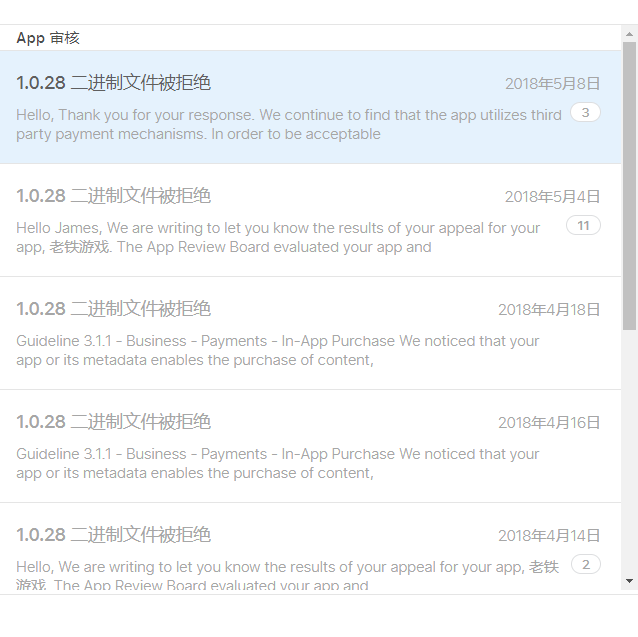
Task: Click the 2018年4月16日 date label
Action: 549,423
